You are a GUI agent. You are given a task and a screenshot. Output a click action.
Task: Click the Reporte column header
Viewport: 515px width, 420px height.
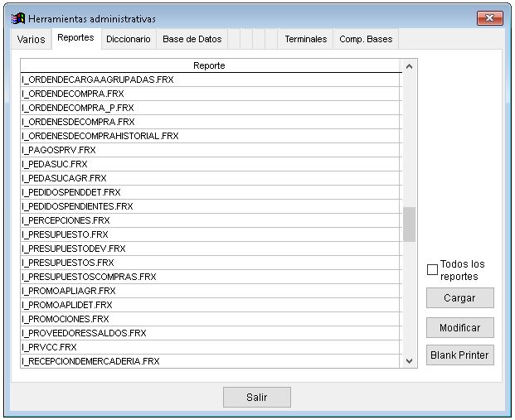point(209,65)
